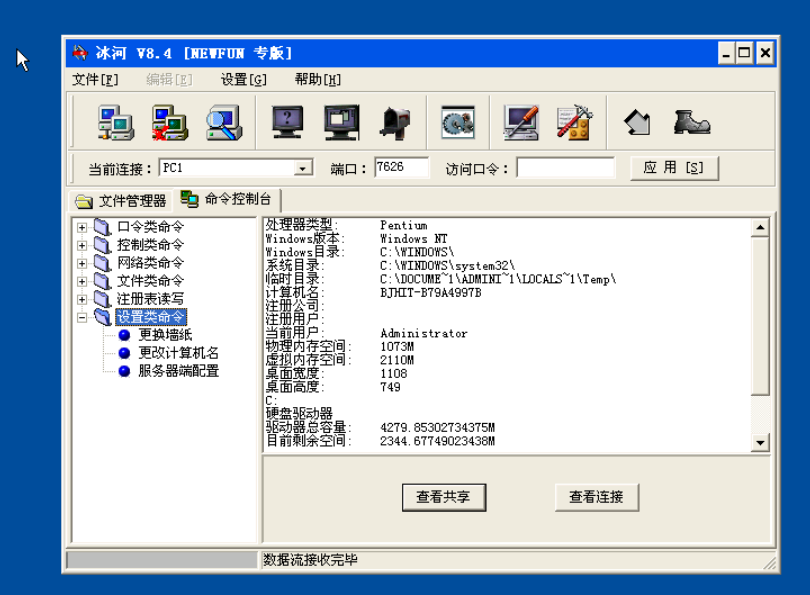The image size is (810, 595).
Task: Open the tools and blocks configuration icon
Action: pos(574,123)
